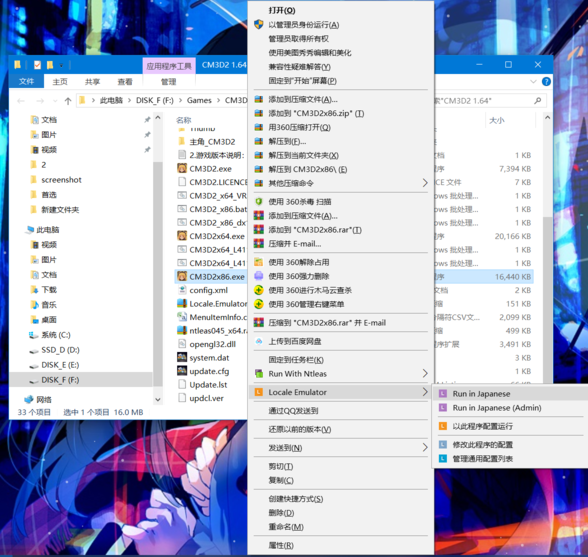Select 系统 (C:) drive in the navigation pane
The height and width of the screenshot is (557, 588).
pyautogui.click(x=56, y=335)
